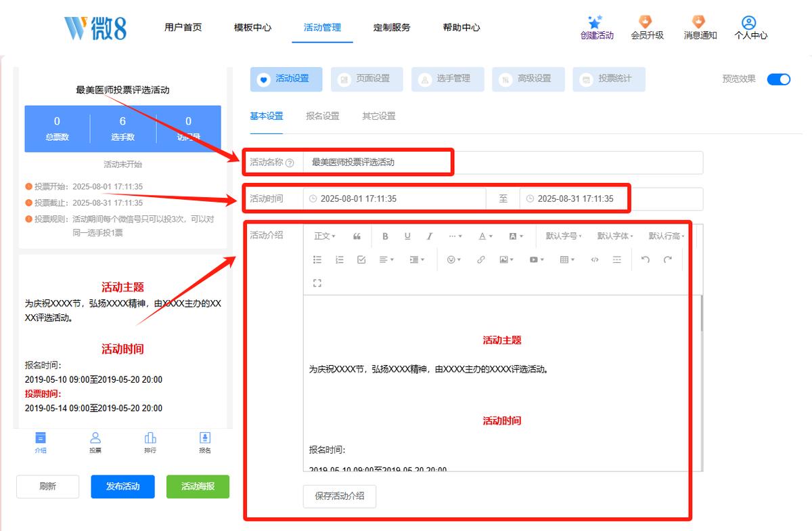
Task: Open the 选手管理 tab
Action: coord(447,79)
